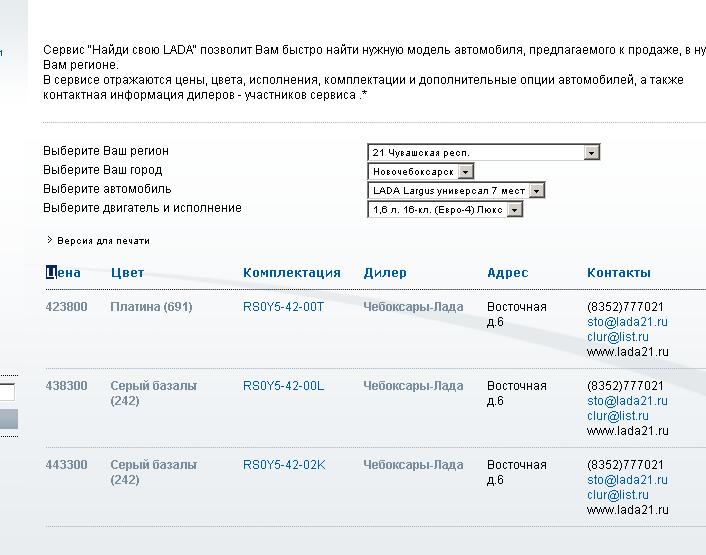Viewport: 706px width, 555px height.
Task: Click the Комплектация column header
Action: (291, 273)
